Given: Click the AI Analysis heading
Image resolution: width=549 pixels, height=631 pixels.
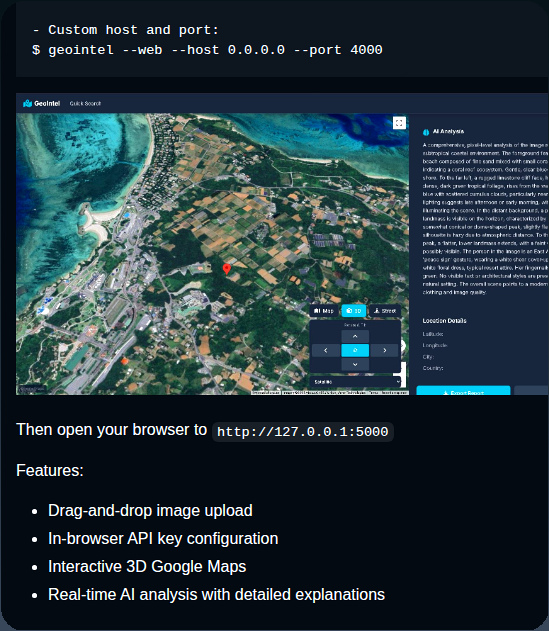Looking at the screenshot, I should (x=448, y=132).
